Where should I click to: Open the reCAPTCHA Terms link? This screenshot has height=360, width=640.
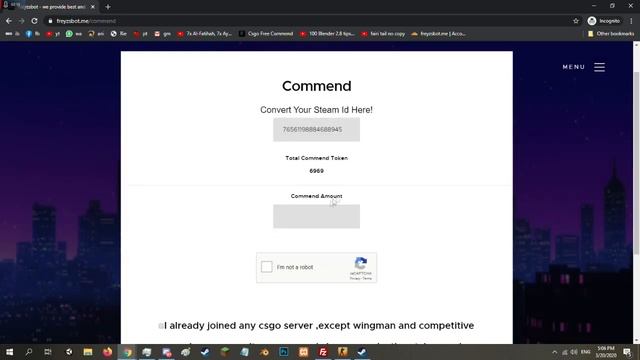click(367, 278)
